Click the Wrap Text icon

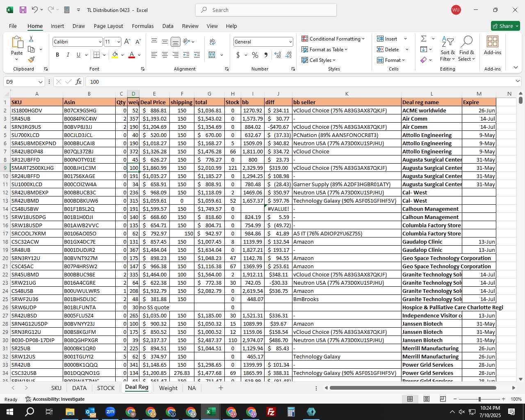tap(212, 41)
